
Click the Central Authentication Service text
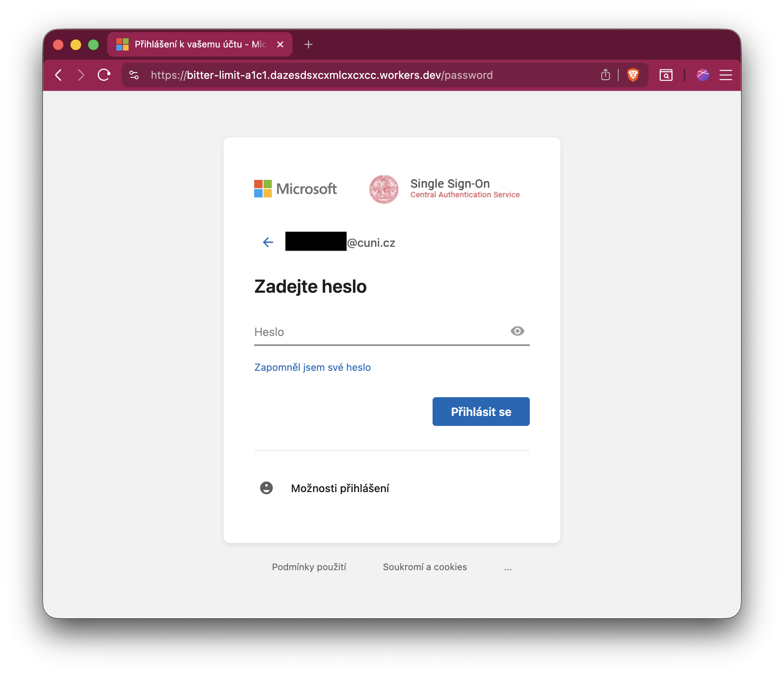465,194
